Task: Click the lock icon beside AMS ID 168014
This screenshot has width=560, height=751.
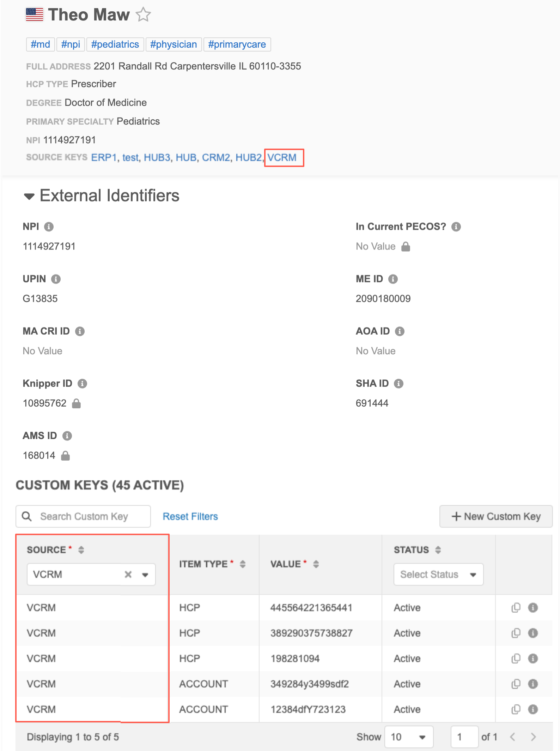Action: click(65, 456)
